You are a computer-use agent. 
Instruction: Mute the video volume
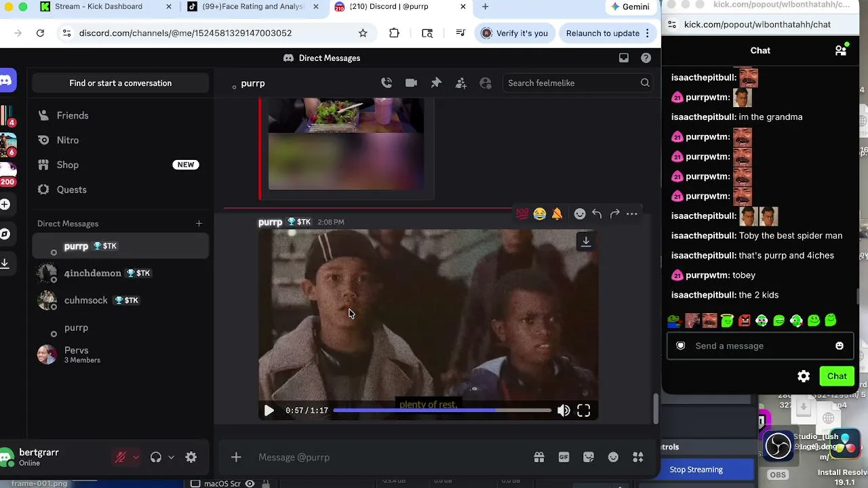click(x=564, y=411)
